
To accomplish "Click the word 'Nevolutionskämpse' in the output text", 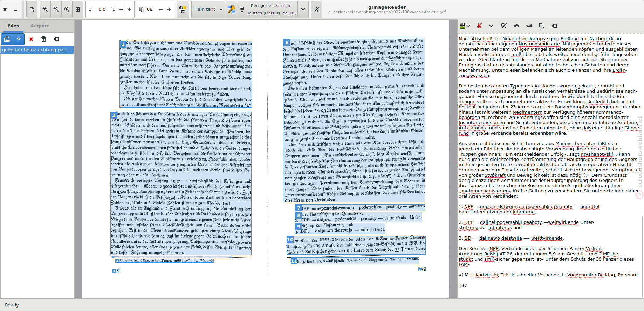I will point(525,39).
